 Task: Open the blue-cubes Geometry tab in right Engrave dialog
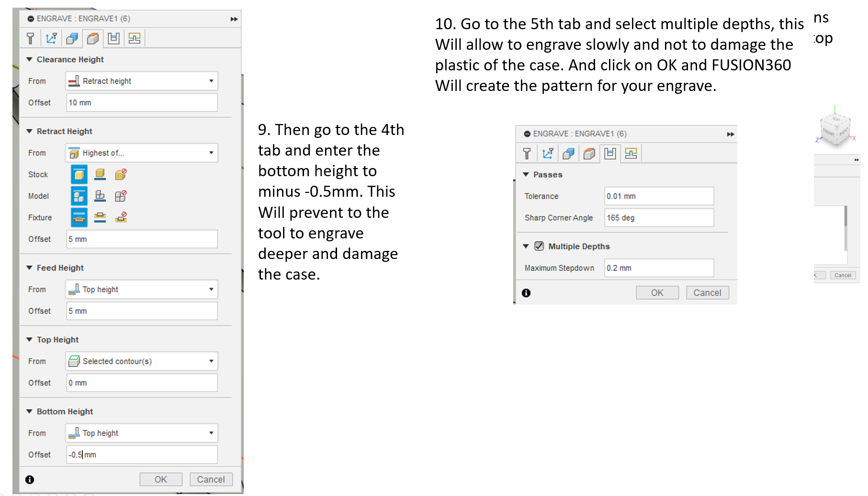click(x=569, y=153)
